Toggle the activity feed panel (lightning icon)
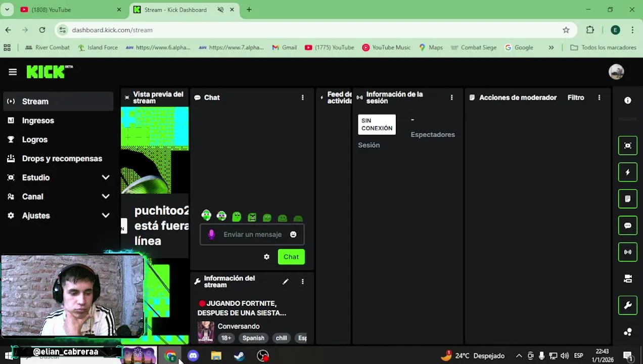This screenshot has height=364, width=643. click(628, 172)
